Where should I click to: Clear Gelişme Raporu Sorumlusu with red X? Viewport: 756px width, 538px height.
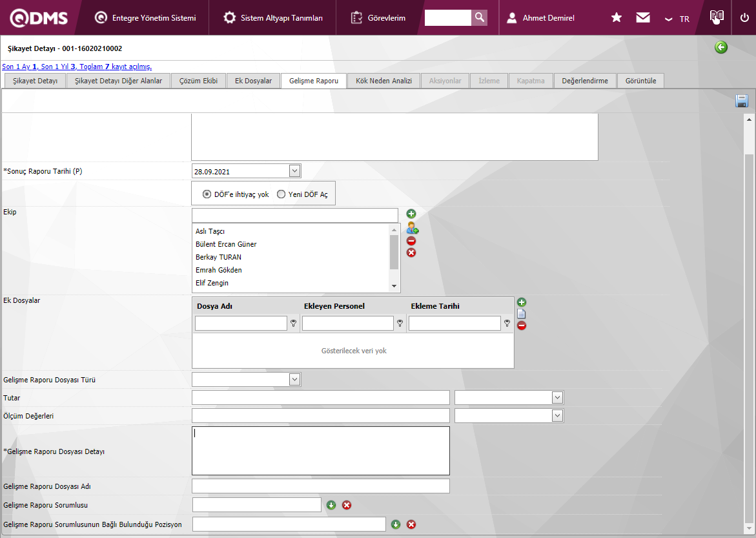[347, 505]
